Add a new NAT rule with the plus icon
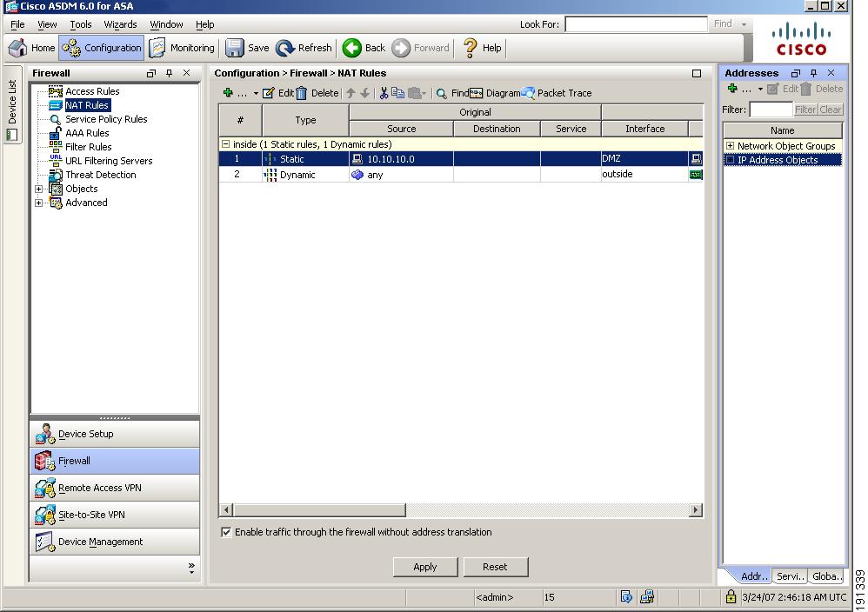The image size is (868, 612). point(228,93)
